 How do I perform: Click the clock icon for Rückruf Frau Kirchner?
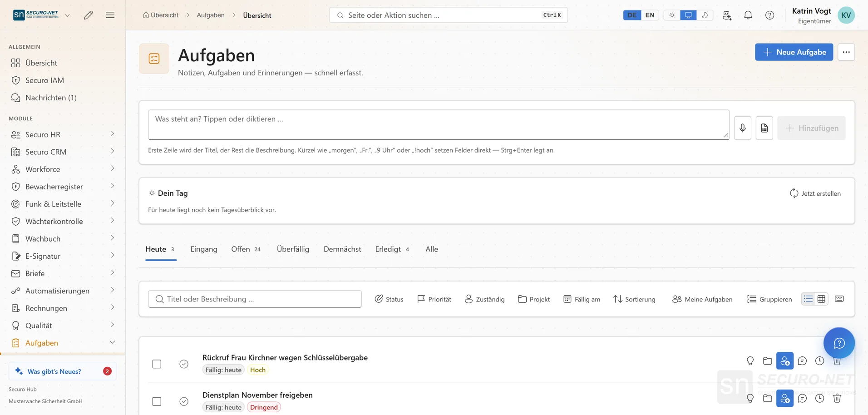(820, 361)
